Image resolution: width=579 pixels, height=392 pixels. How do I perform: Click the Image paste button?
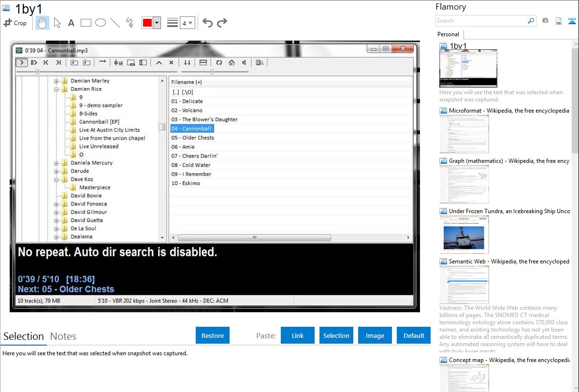375,335
